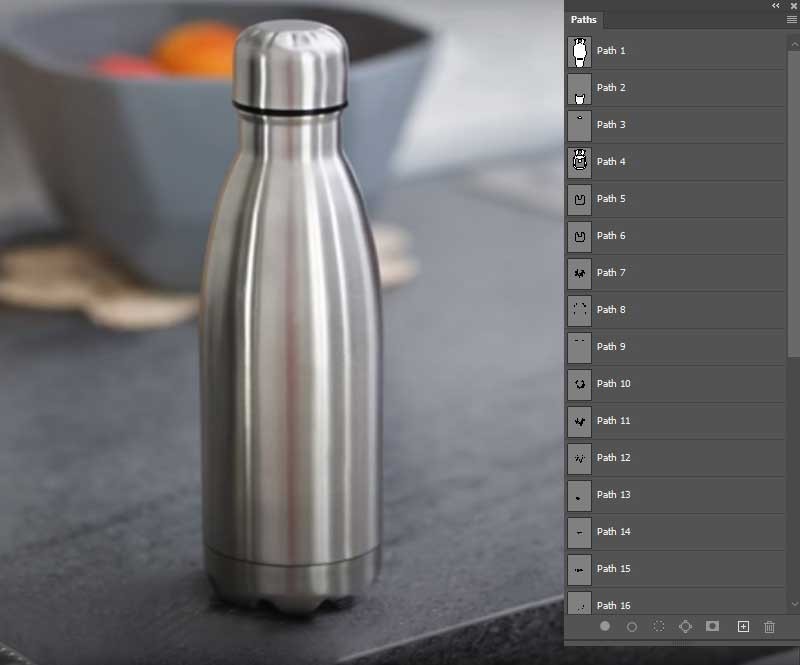
Task: Select the Path 6 thumbnail
Action: tap(580, 236)
